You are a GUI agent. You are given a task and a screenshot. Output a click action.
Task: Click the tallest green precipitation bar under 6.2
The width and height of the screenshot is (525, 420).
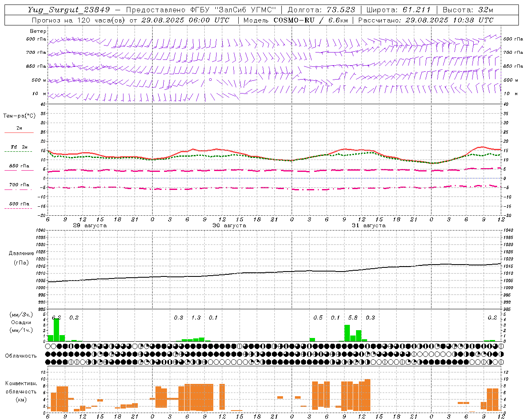[x=57, y=330]
